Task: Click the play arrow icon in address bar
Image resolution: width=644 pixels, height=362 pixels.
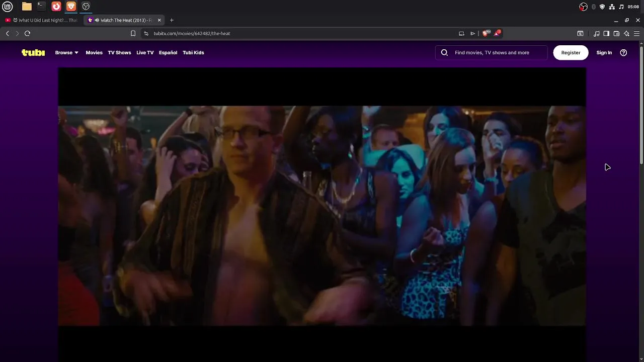Action: [x=472, y=33]
